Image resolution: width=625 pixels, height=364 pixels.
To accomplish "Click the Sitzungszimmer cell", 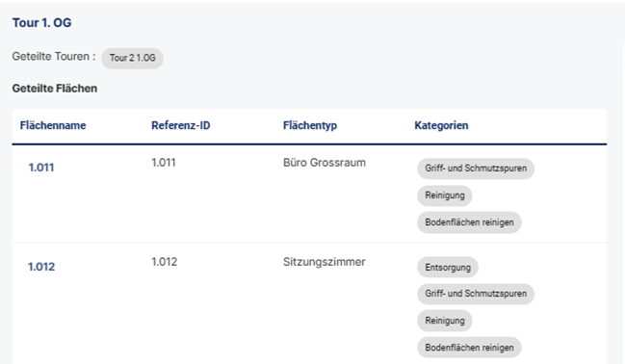I will [x=325, y=262].
